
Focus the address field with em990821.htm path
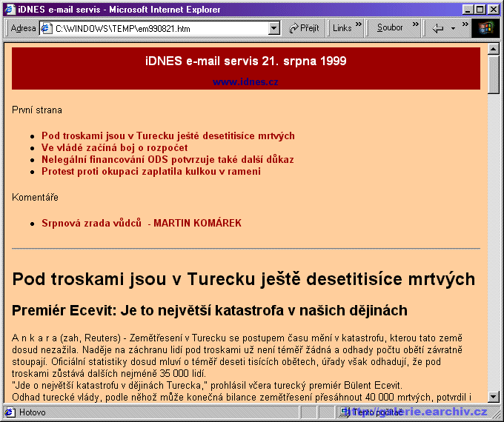coord(160,28)
